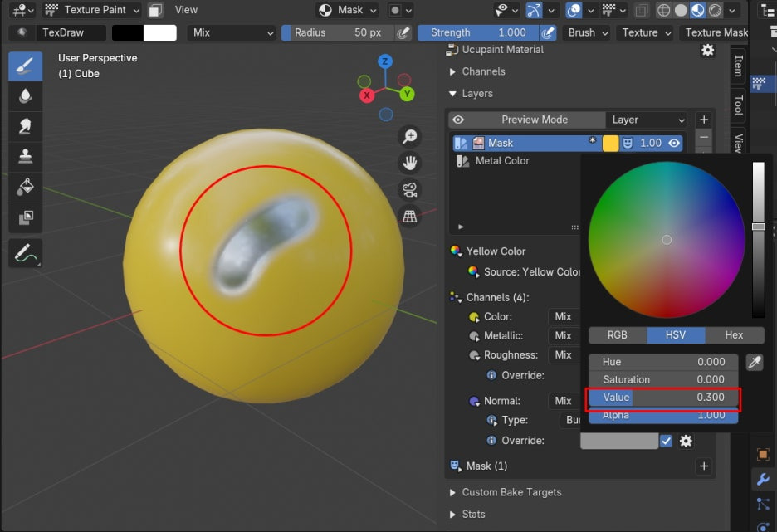
Task: Open Normal override settings gear
Action: tap(686, 441)
